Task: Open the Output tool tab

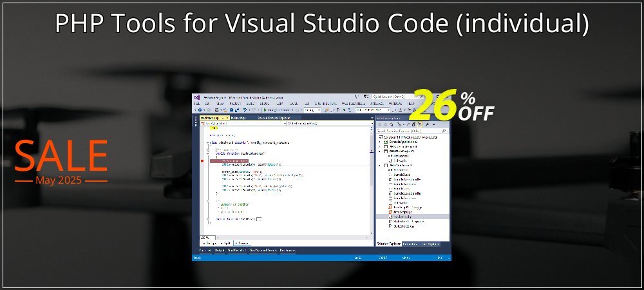Action: point(220,251)
